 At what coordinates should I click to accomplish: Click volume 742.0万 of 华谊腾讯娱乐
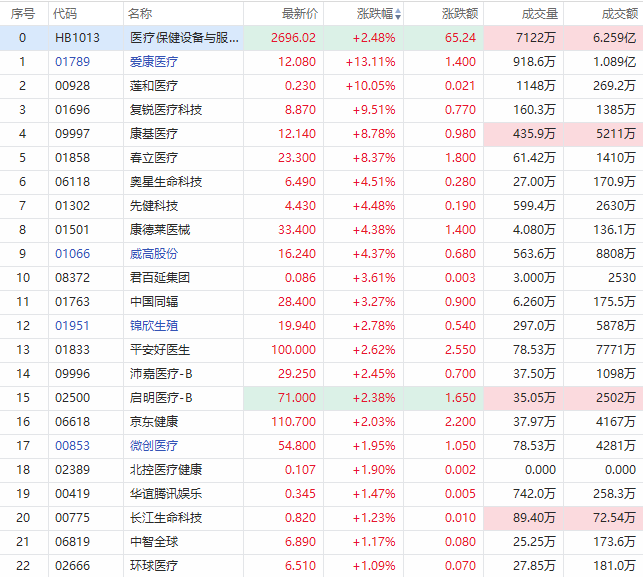pos(534,494)
